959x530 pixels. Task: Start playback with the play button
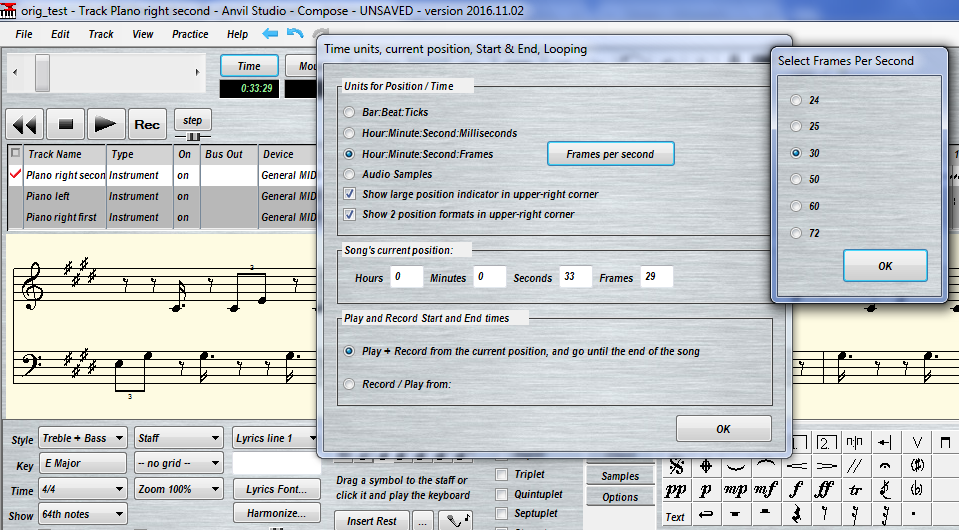tap(105, 124)
